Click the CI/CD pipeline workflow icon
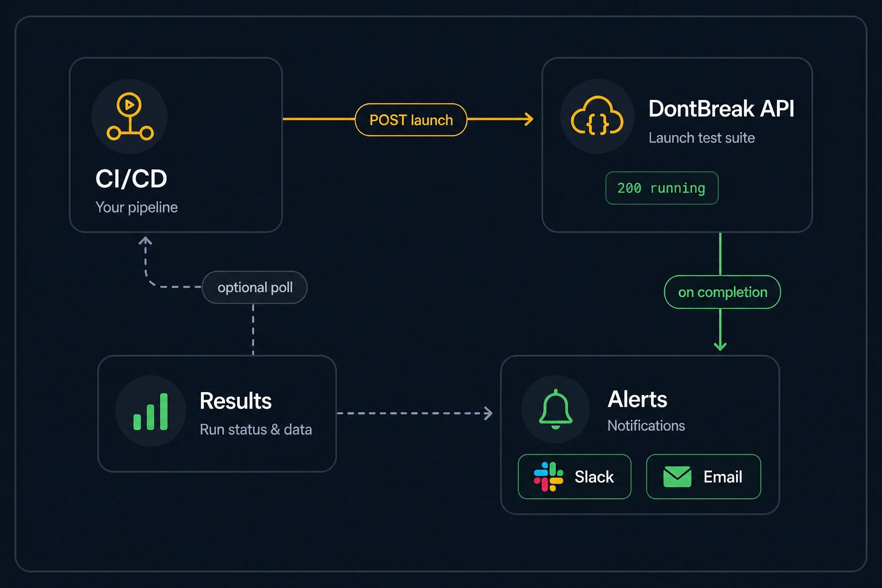The height and width of the screenshot is (588, 882). 130,117
